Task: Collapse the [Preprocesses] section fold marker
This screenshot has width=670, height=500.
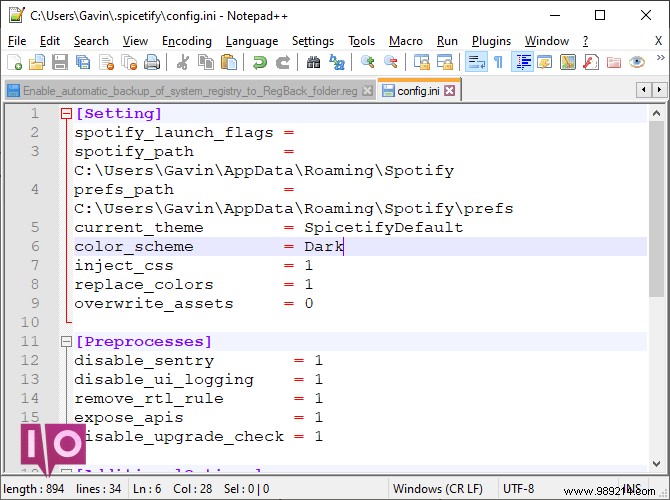Action: [x=66, y=342]
